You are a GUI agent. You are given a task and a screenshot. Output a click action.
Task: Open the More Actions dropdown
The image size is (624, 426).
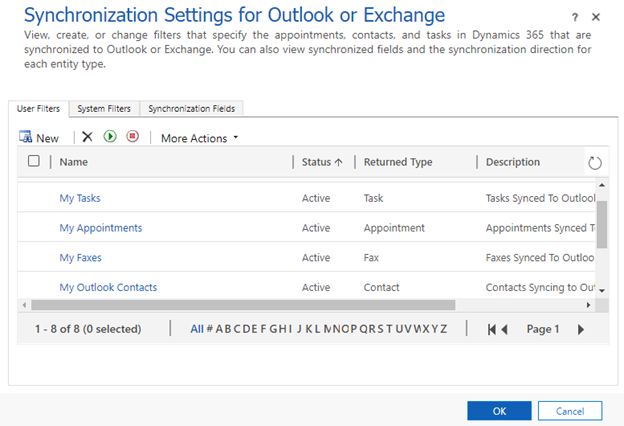click(x=199, y=138)
